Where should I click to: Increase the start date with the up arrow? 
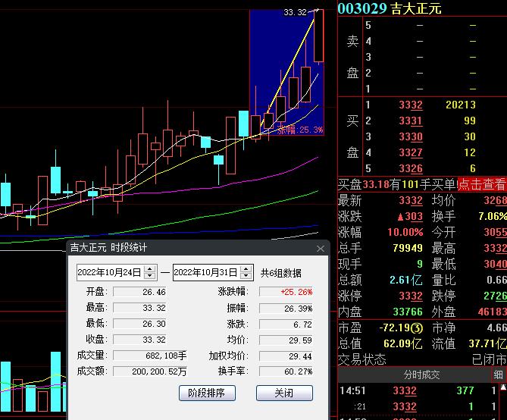click(x=149, y=268)
